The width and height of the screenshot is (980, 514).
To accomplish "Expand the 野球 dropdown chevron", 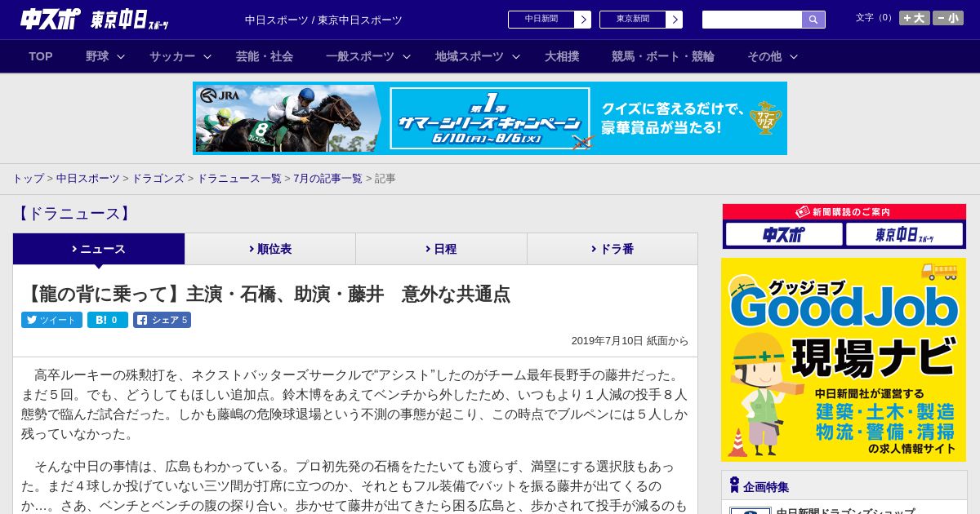I will point(121,56).
